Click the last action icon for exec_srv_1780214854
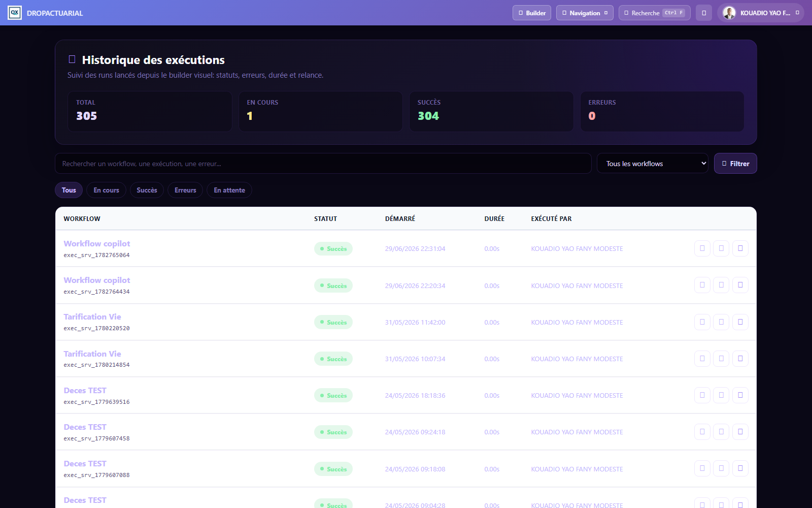This screenshot has width=812, height=508. click(740, 359)
